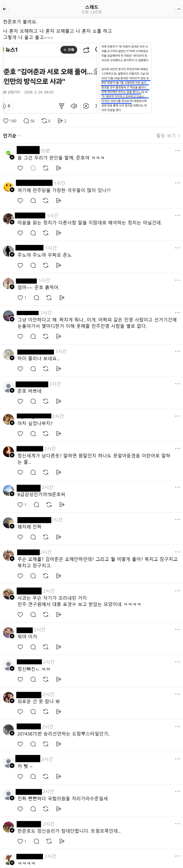Reply to comment '엄마~~ 준호 흙먹어.'
The image size is (183, 868).
pyautogui.click(x=36, y=297)
